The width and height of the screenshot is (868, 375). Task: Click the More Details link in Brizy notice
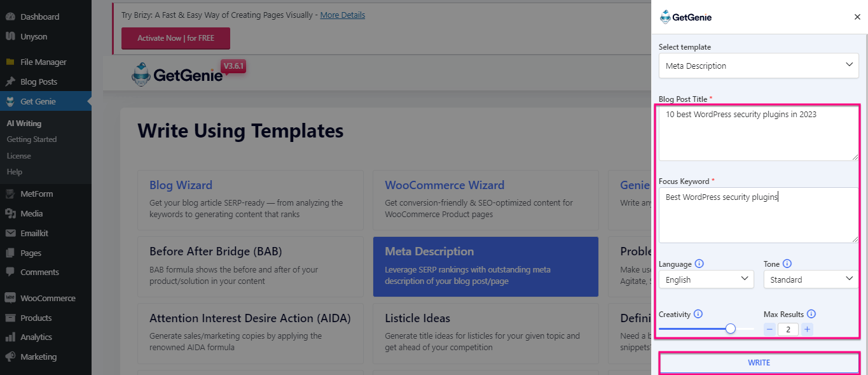[342, 15]
